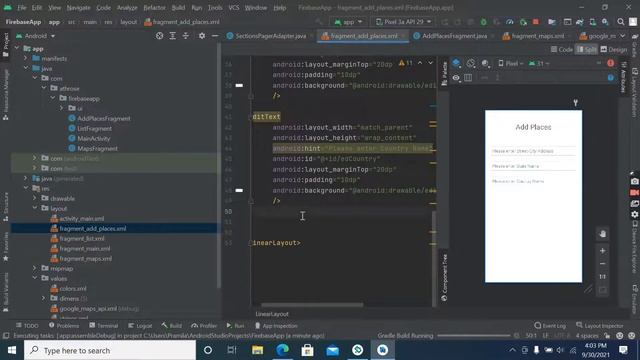Open Microsoft Store in taskbar
This screenshot has width=640, height=360.
point(307,350)
